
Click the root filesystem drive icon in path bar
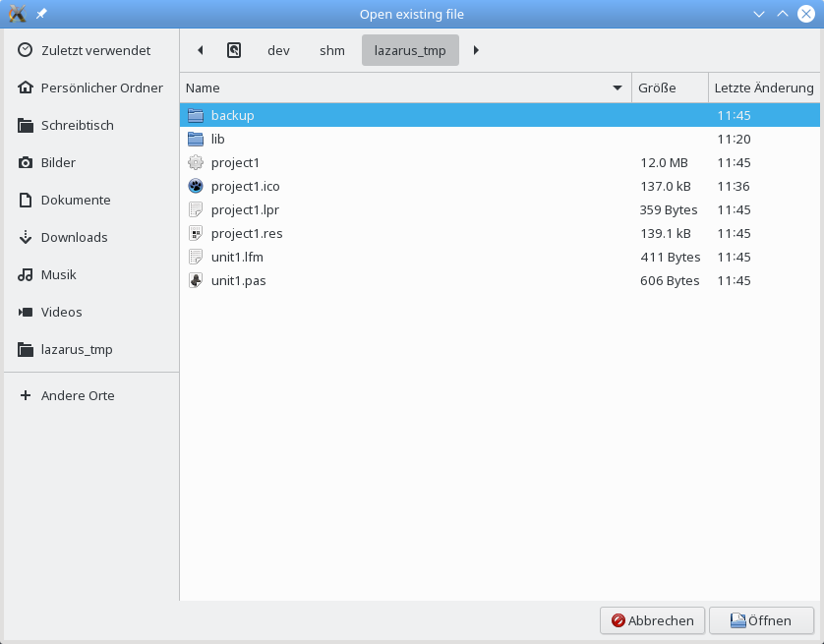coord(234,50)
